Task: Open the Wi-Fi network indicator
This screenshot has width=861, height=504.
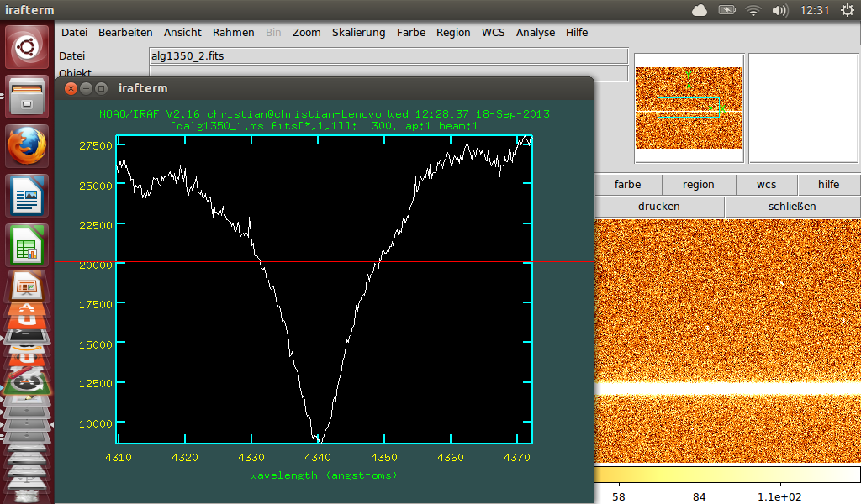Action: click(753, 10)
